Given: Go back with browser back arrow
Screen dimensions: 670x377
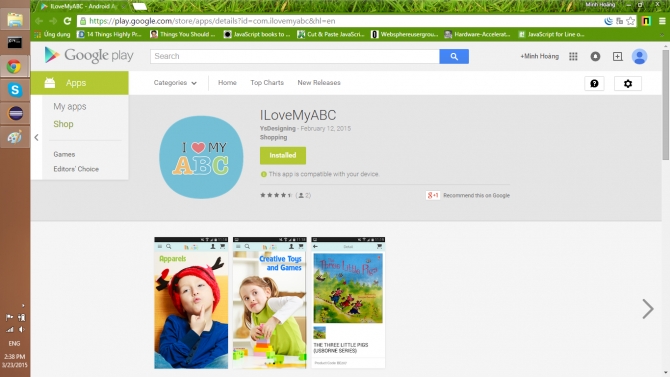Looking at the screenshot, I should (x=39, y=21).
